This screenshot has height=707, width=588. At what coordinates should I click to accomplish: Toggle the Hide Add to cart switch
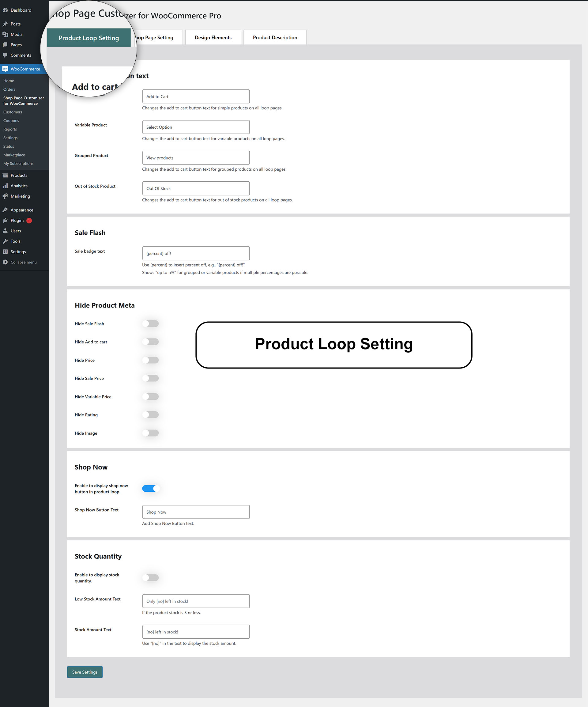[150, 342]
